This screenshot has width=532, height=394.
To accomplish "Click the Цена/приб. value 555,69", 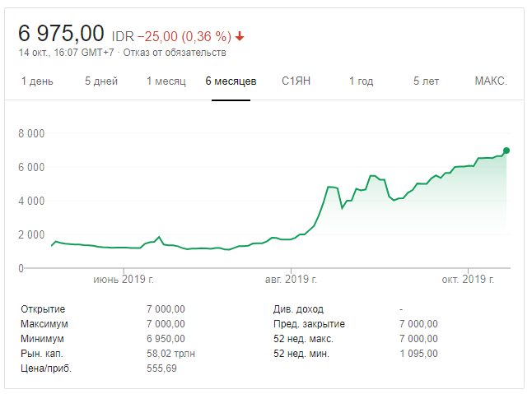I will [161, 369].
